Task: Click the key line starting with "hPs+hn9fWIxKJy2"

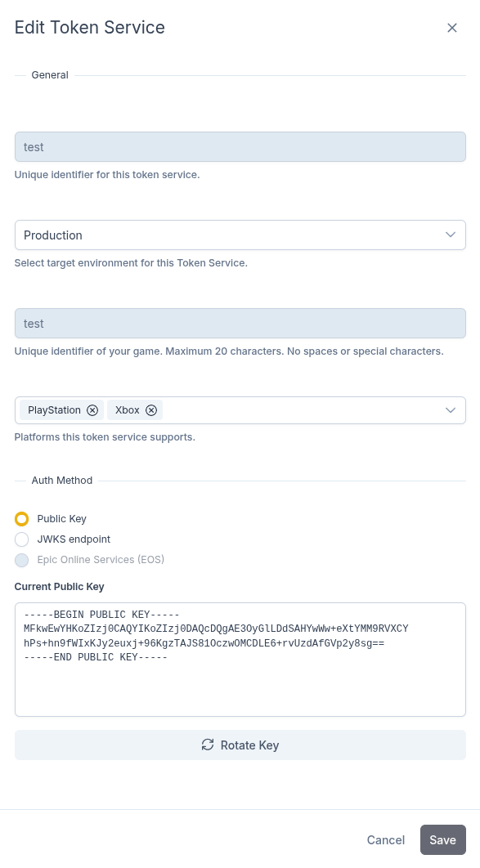Action: click(204, 643)
